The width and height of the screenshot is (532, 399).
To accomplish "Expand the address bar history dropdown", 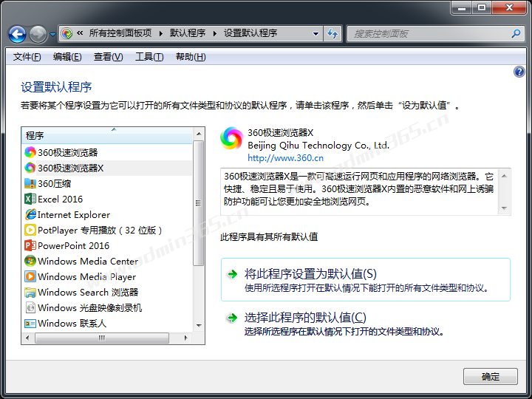I will 316,33.
